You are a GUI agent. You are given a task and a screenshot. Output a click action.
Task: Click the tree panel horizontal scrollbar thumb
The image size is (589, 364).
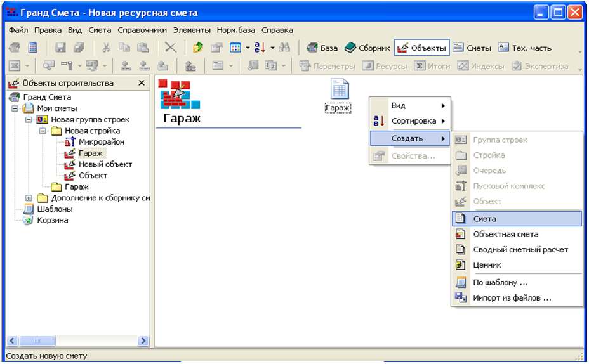[x=37, y=341]
